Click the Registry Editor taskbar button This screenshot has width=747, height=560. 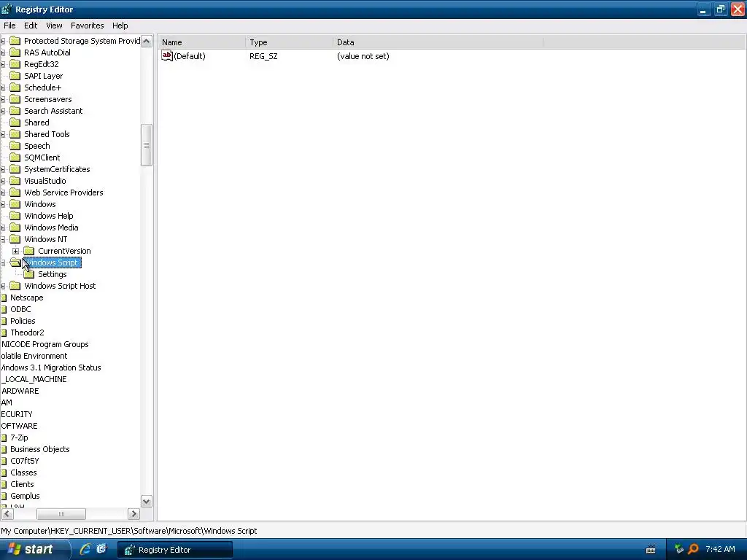click(174, 550)
